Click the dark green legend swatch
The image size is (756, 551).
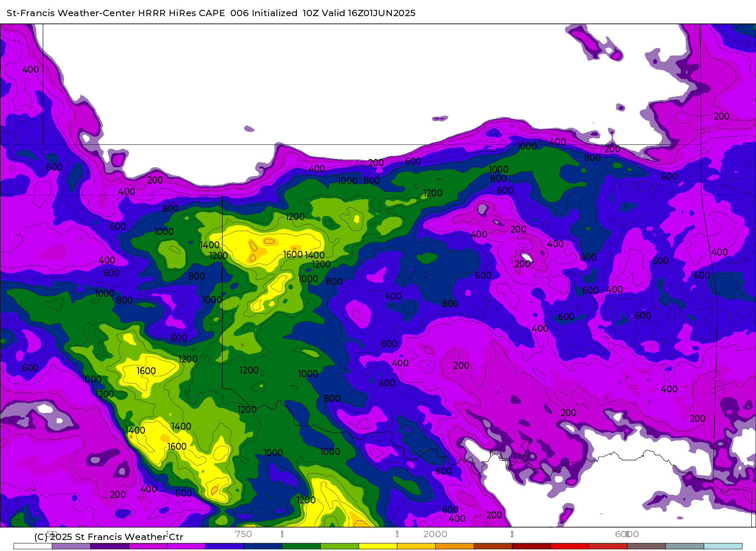click(x=301, y=546)
